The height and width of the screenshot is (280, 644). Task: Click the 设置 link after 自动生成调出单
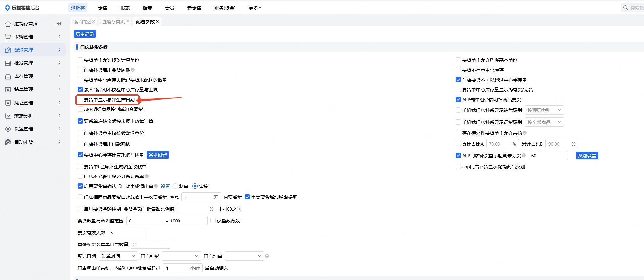[165, 186]
